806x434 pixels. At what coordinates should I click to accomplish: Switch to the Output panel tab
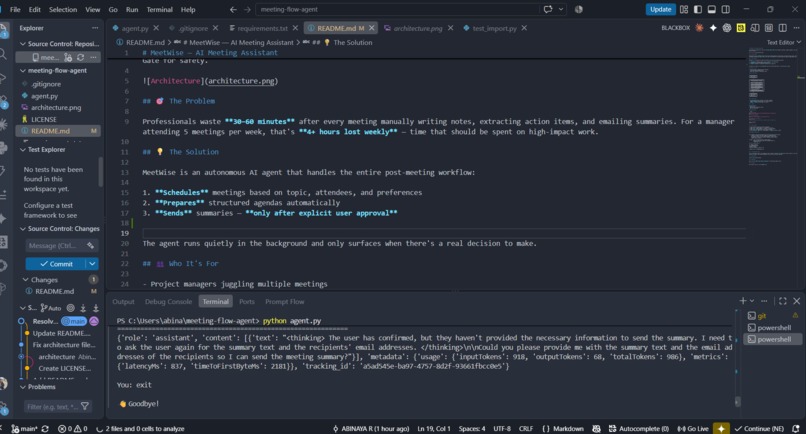click(123, 302)
